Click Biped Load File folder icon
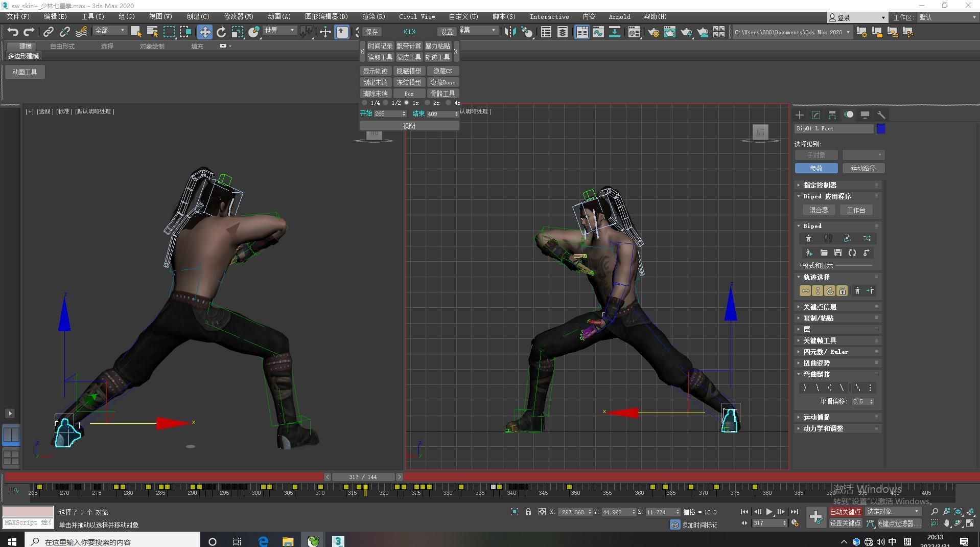 tap(824, 253)
